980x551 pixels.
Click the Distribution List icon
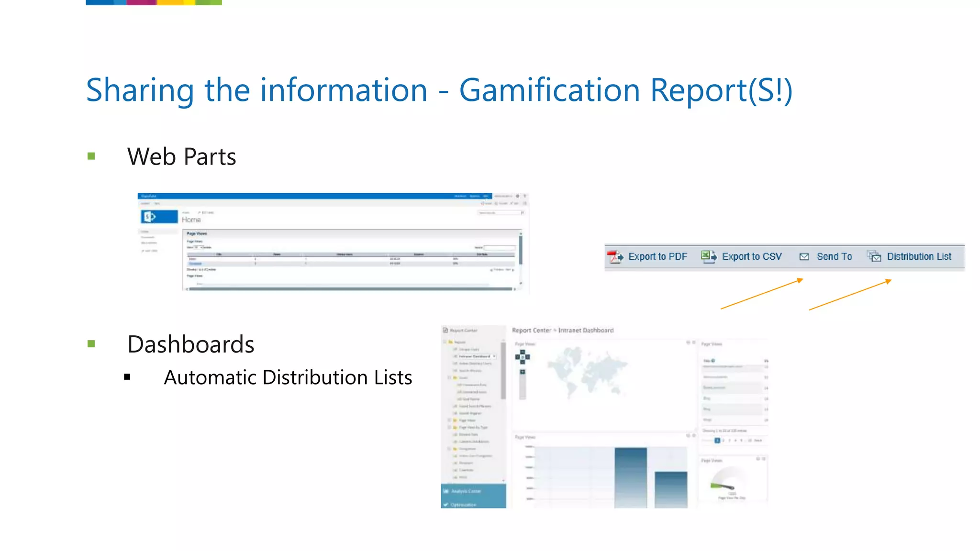click(x=874, y=256)
